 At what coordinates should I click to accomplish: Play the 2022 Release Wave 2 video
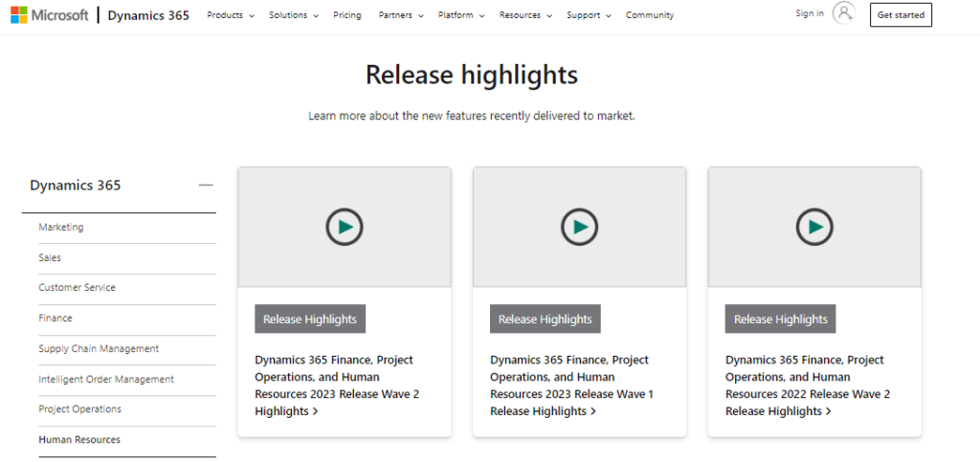[814, 227]
